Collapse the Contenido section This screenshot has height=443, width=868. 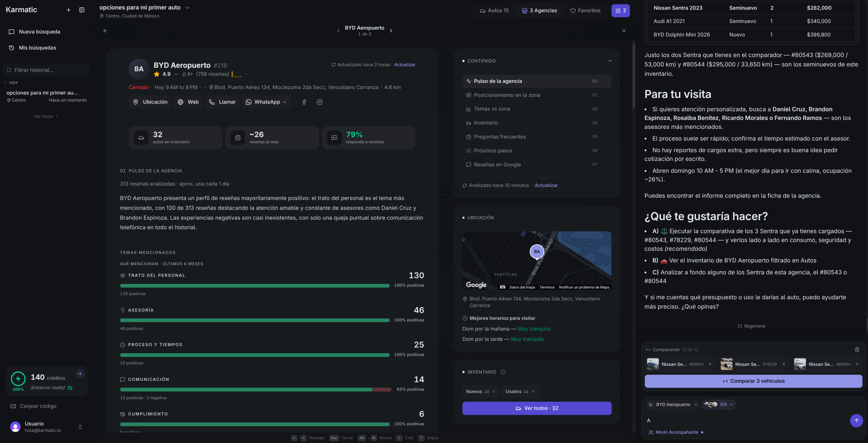pyautogui.click(x=610, y=61)
